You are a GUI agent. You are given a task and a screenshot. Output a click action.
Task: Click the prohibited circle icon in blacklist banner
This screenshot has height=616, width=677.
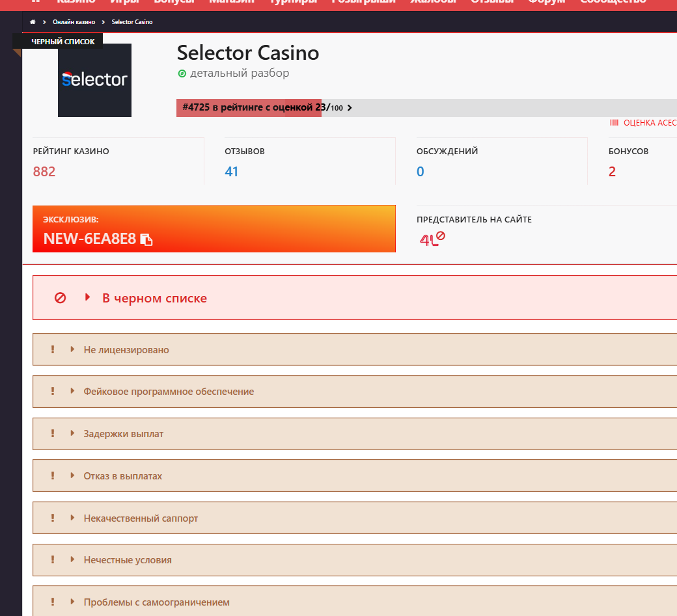coord(60,298)
